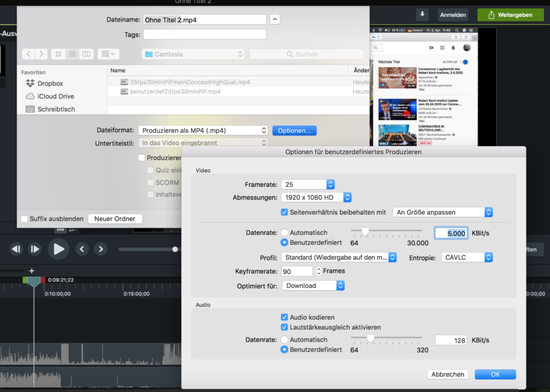The width and height of the screenshot is (550, 392).
Task: Open Dropbox in Favoriten sidebar
Action: (x=50, y=83)
